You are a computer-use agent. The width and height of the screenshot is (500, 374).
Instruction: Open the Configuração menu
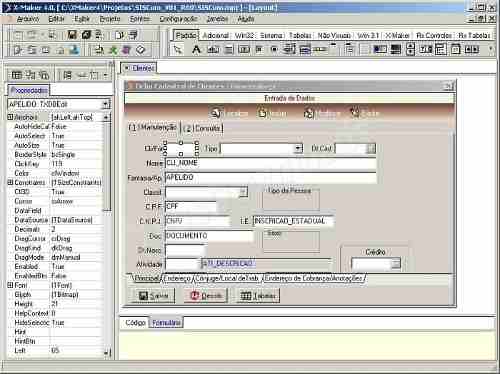[x=178, y=19]
